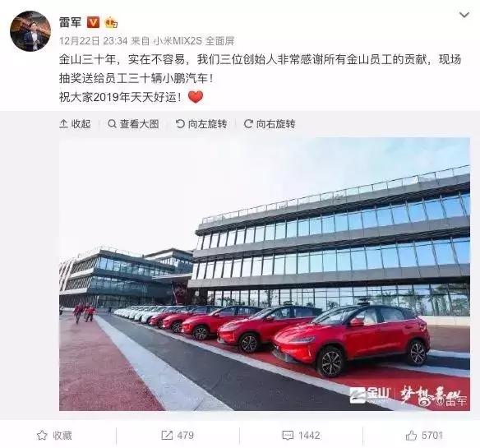This screenshot has height=448, width=480.
Task: Click the photo of red cars
Action: pyautogui.click(x=265, y=274)
